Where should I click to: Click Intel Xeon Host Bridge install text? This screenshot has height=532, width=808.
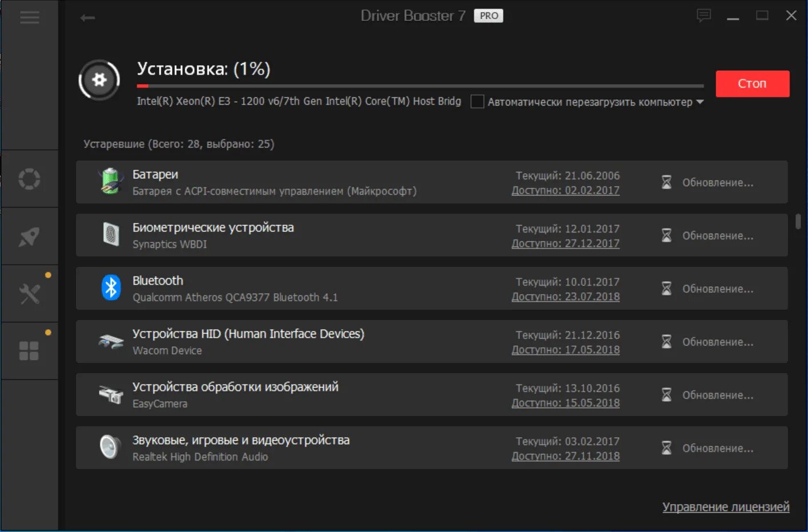coord(298,101)
